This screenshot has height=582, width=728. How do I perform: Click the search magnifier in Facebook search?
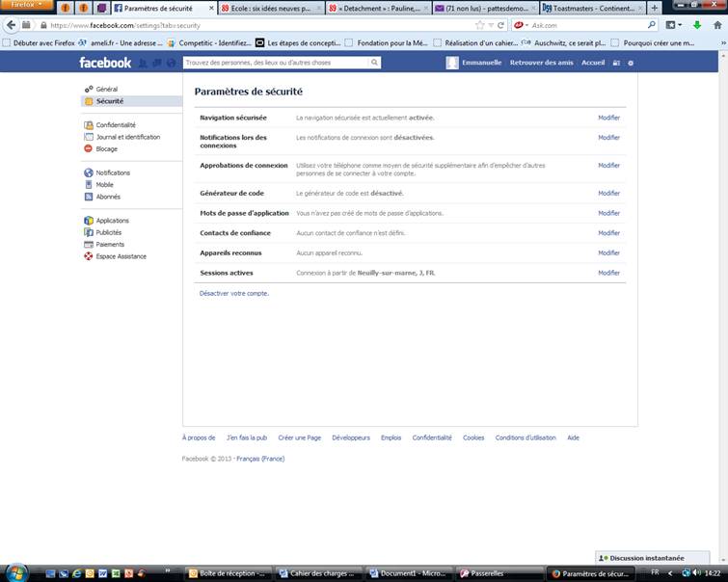coord(374,63)
